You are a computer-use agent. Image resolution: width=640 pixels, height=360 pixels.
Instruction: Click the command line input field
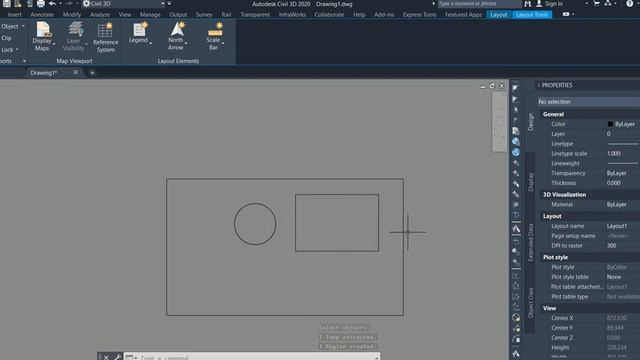click(252, 357)
